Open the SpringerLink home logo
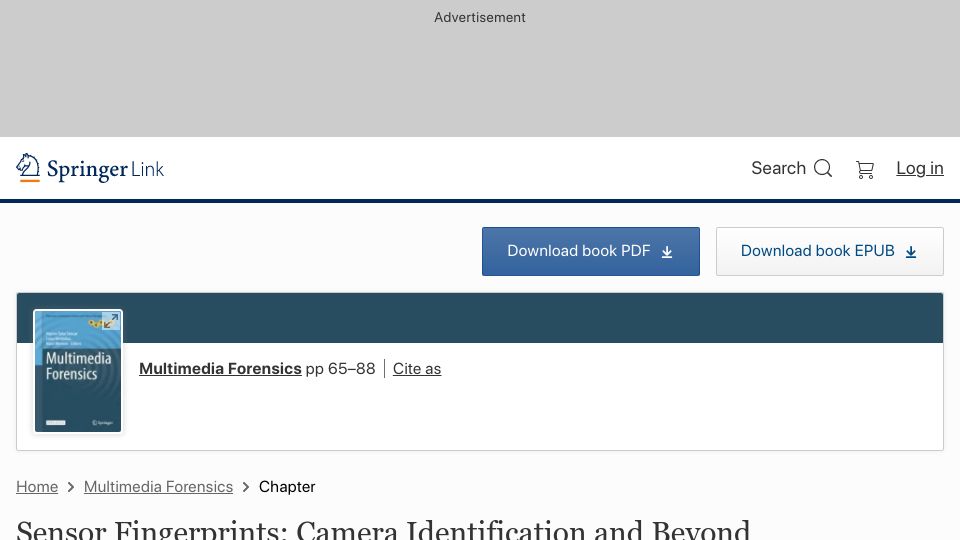The width and height of the screenshot is (960, 540). [90, 168]
